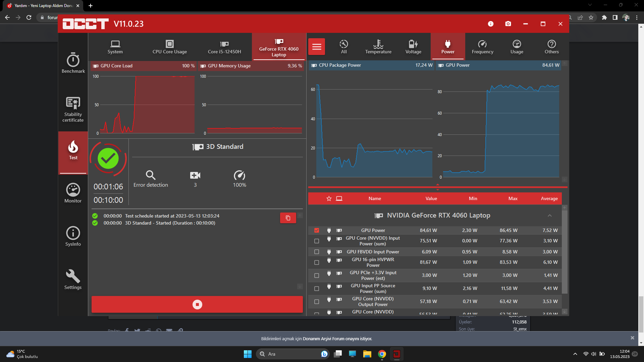Check GPU Core (NVVDD) Input Power checkbox
The height and width of the screenshot is (362, 644).
coord(317,241)
